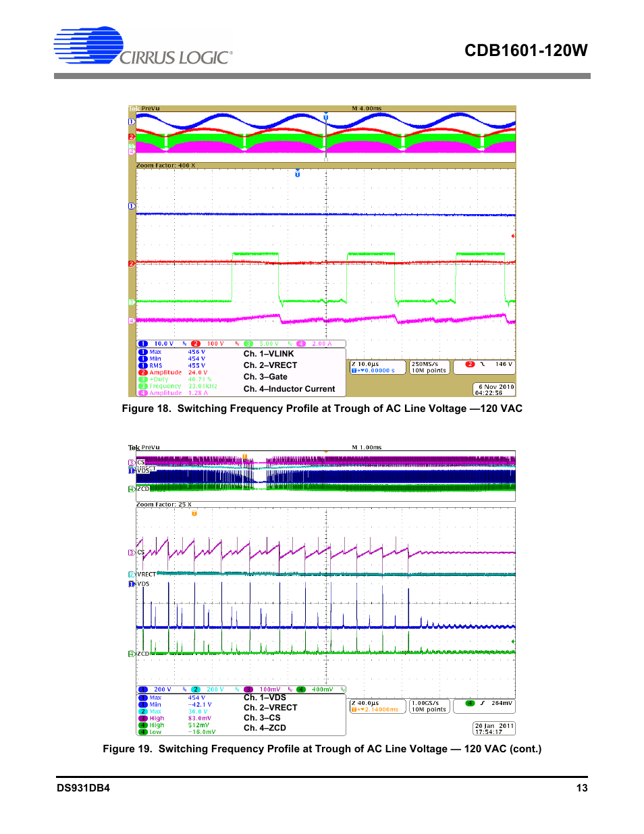Click the Figure 19 caption text

(322, 749)
